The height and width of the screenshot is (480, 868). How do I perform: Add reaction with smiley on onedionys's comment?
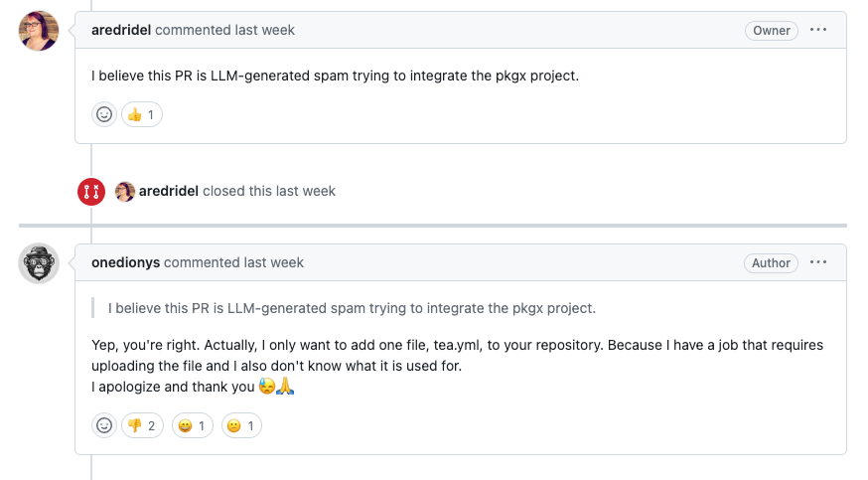104,426
